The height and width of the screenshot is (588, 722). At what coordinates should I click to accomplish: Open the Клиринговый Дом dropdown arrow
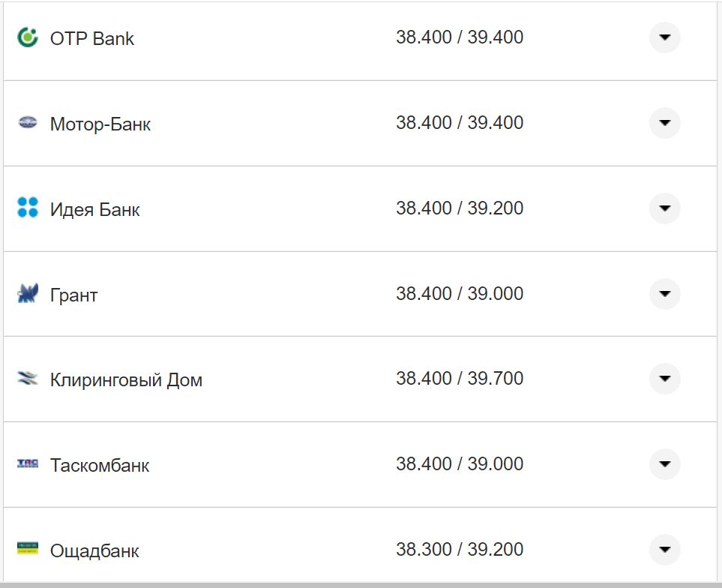(664, 379)
